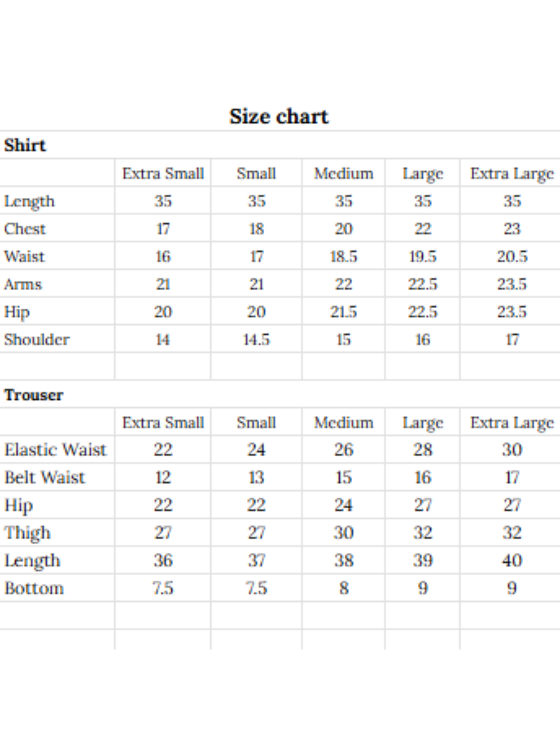Click the Shirt Waist Medium value 18.5
Image resolution: width=560 pixels, height=747 pixels.
pos(344,257)
